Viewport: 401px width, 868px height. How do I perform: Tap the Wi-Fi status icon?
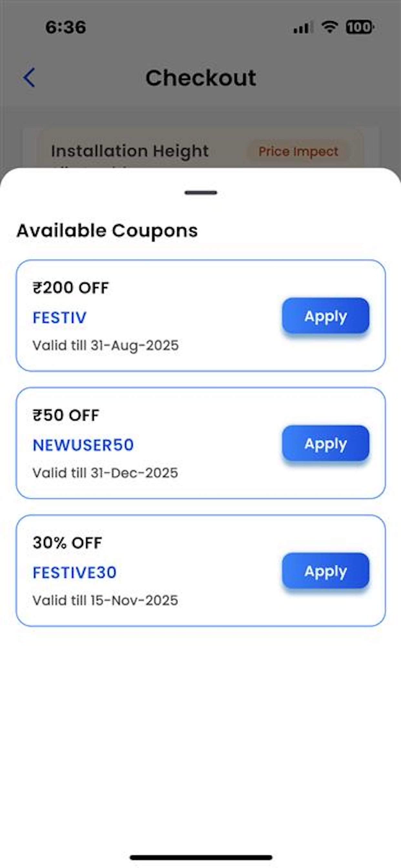point(330,26)
